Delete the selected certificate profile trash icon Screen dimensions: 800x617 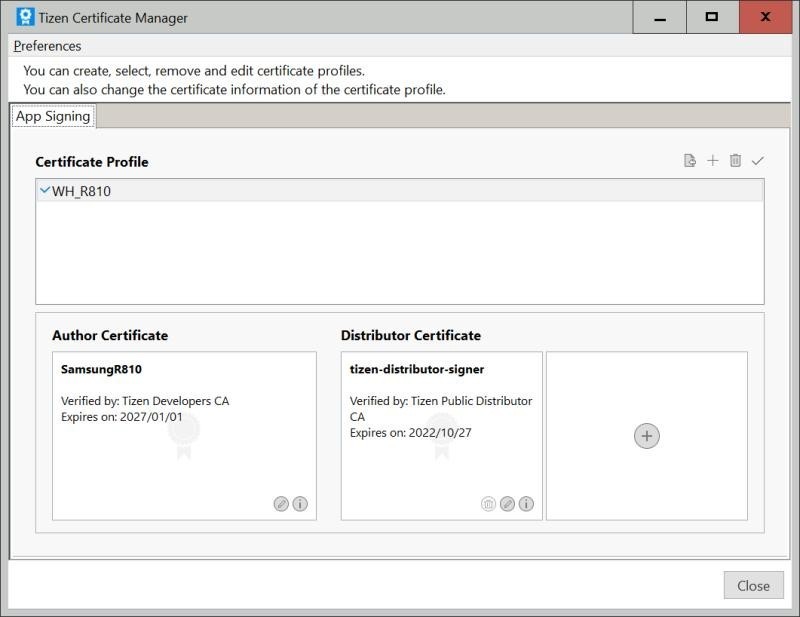pyautogui.click(x=735, y=161)
